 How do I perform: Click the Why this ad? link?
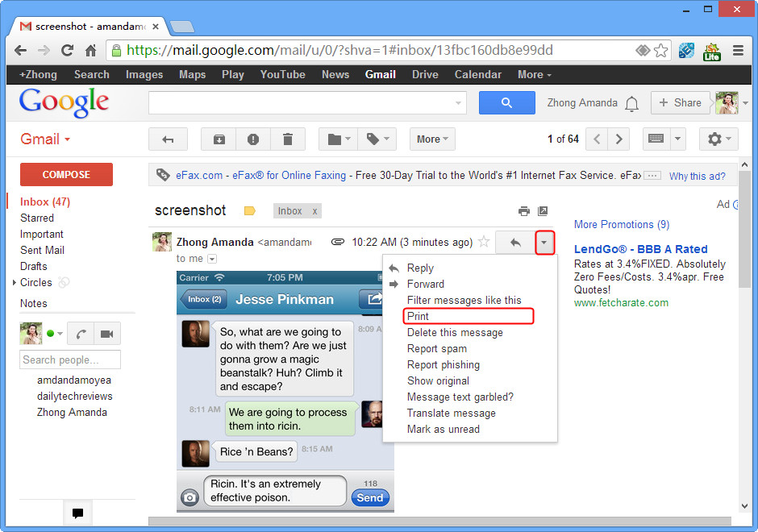click(x=697, y=176)
